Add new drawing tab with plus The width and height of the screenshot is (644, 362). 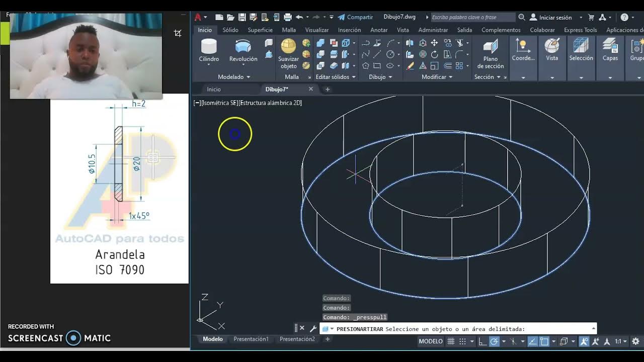click(328, 89)
